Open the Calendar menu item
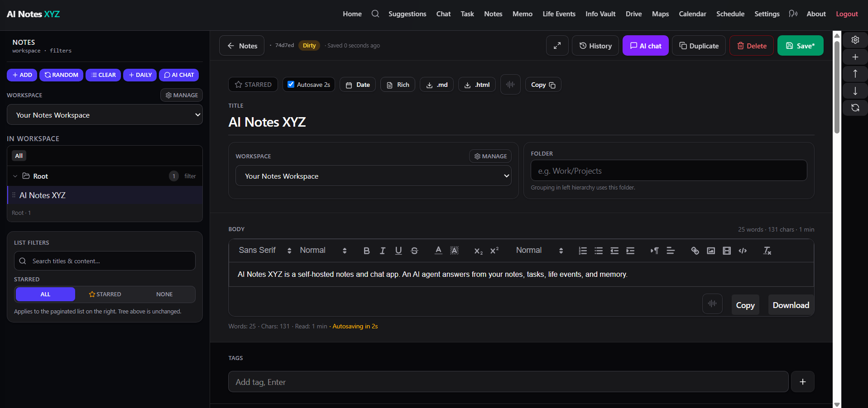 tap(692, 14)
